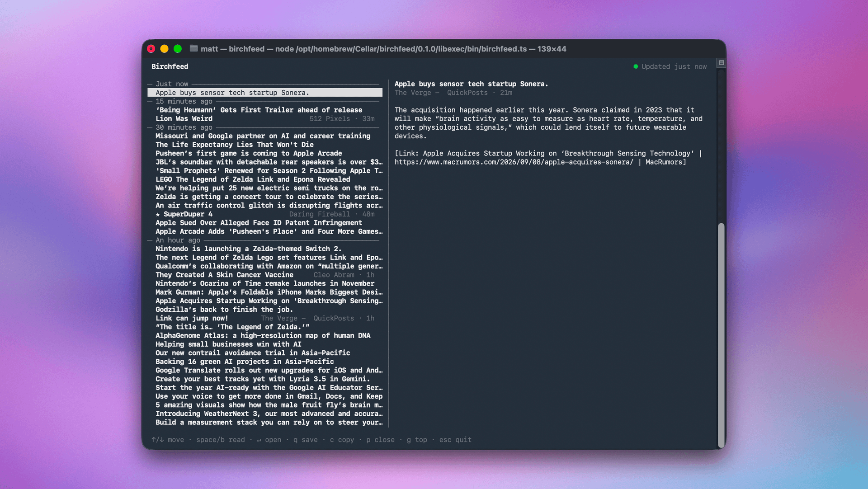Click the 'Updated just now' status text
This screenshot has width=868, height=489.
tap(674, 66)
